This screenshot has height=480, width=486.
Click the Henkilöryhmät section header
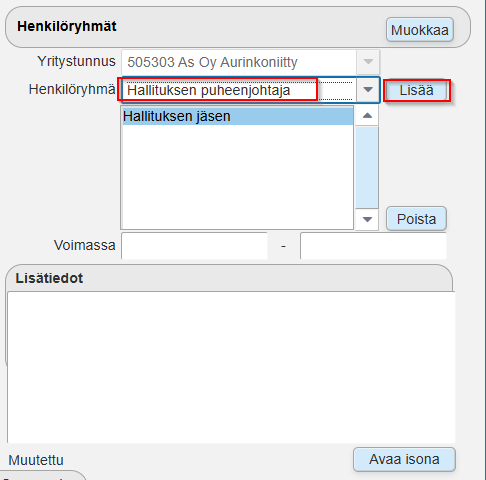click(67, 26)
